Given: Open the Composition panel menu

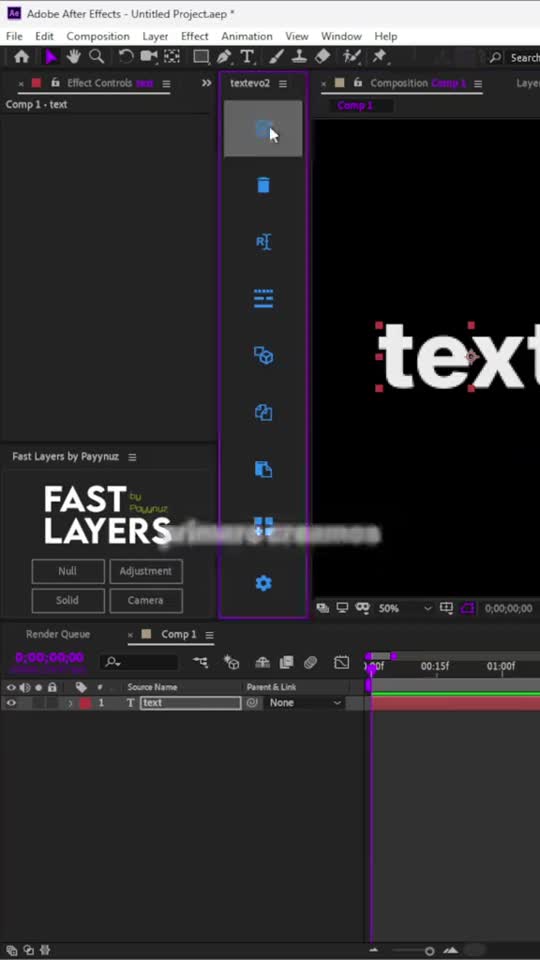Looking at the screenshot, I should tap(478, 83).
